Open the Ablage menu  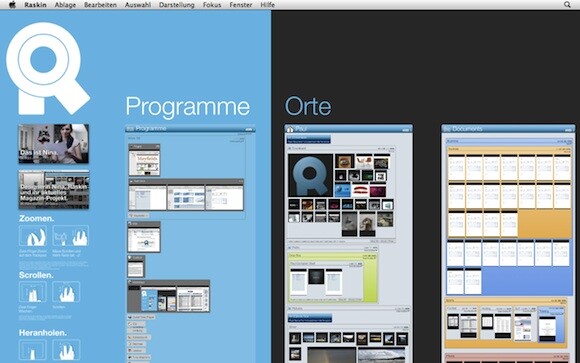point(65,5)
